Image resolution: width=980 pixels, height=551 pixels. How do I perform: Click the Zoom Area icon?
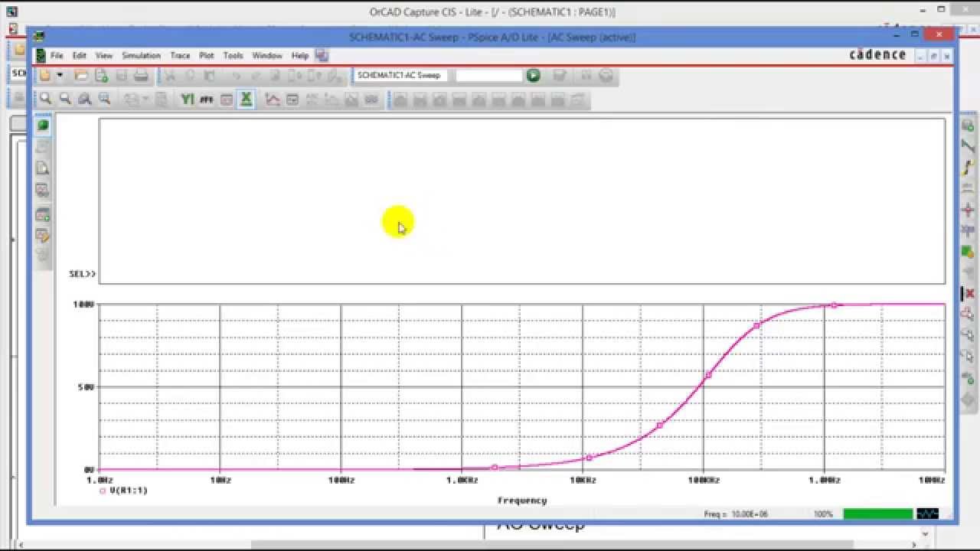click(85, 99)
